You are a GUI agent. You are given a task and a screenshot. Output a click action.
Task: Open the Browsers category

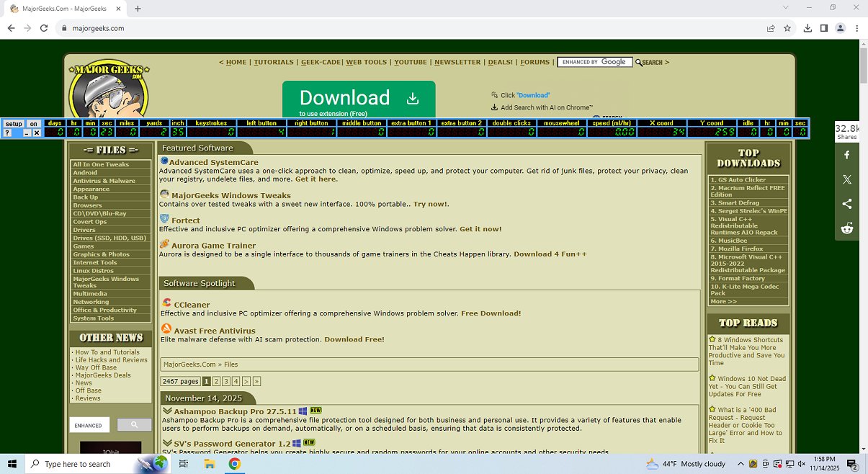[87, 205]
